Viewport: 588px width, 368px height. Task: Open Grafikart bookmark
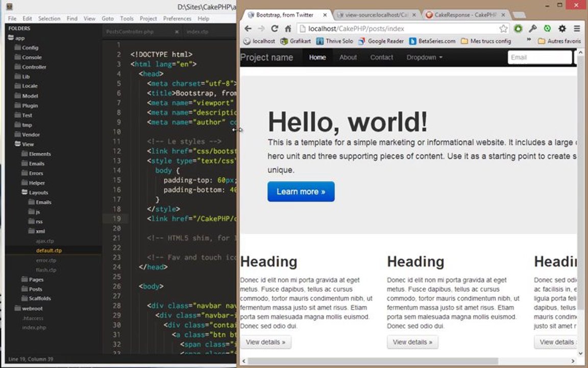[296, 41]
